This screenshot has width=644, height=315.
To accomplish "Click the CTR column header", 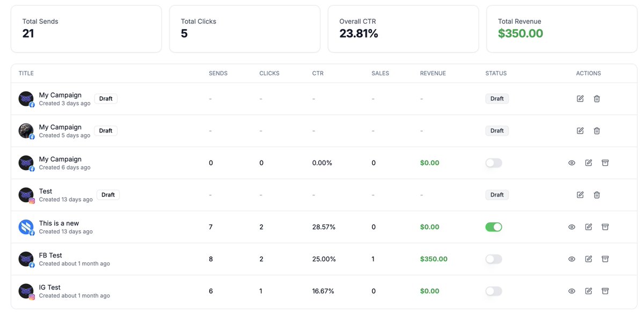I will coord(318,74).
